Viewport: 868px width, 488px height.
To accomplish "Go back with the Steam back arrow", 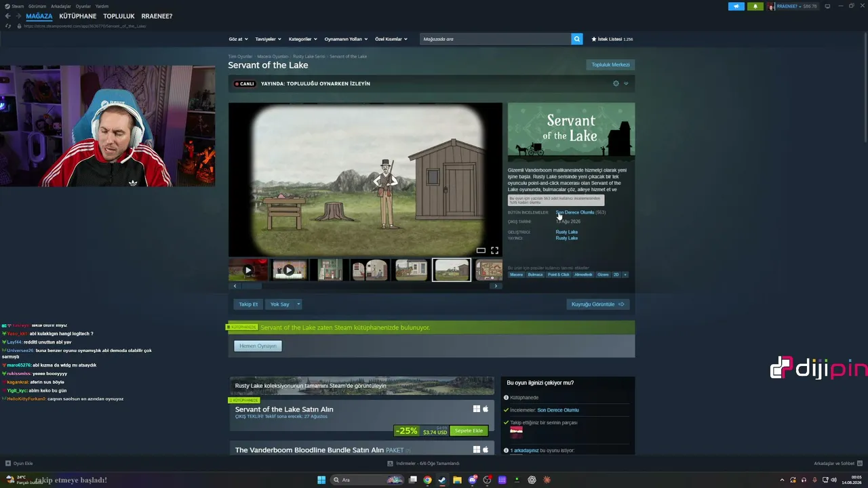I will tap(7, 16).
